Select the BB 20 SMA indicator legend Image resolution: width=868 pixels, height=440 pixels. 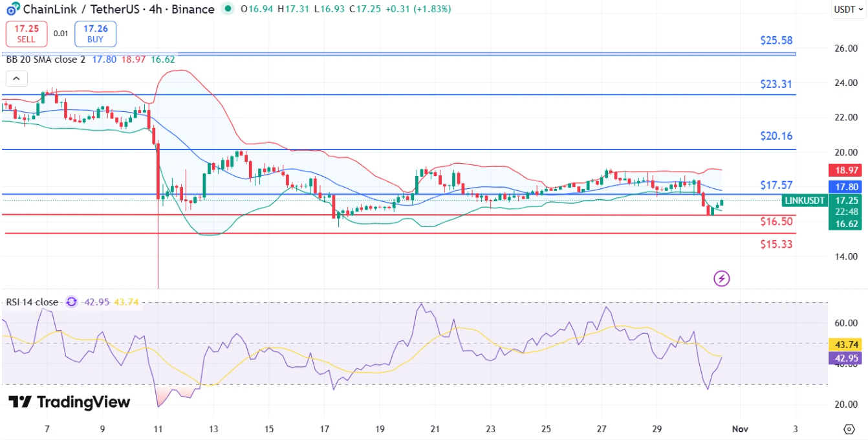click(45, 59)
